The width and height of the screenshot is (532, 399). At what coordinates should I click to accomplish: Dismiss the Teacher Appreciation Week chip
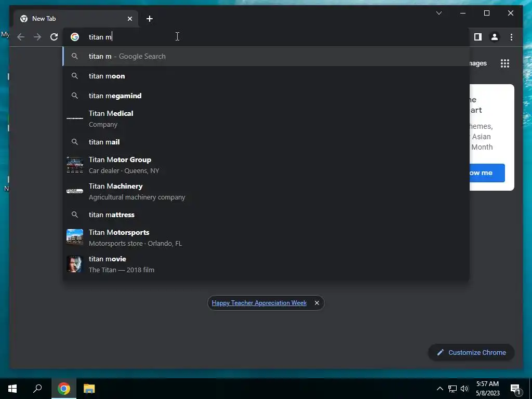pyautogui.click(x=316, y=303)
